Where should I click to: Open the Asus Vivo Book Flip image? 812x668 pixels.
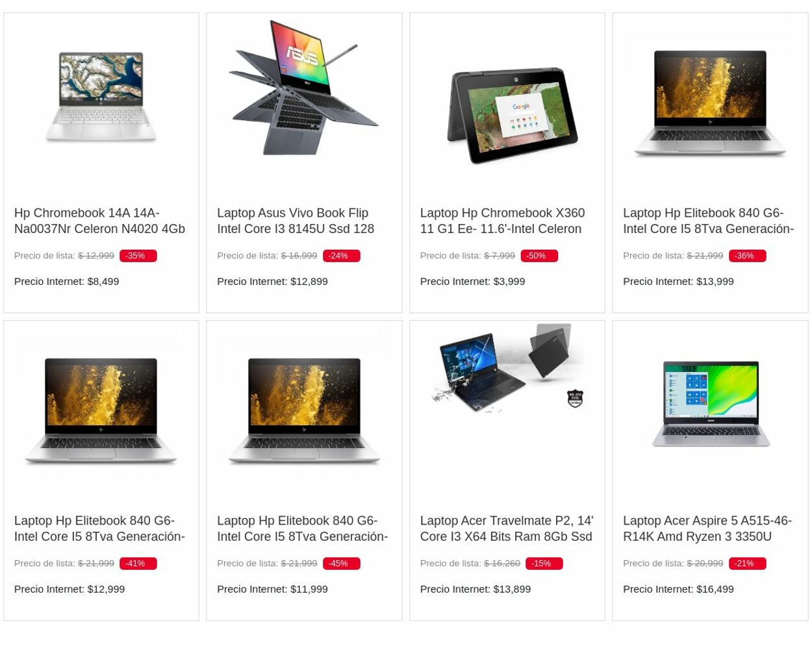pyautogui.click(x=304, y=88)
